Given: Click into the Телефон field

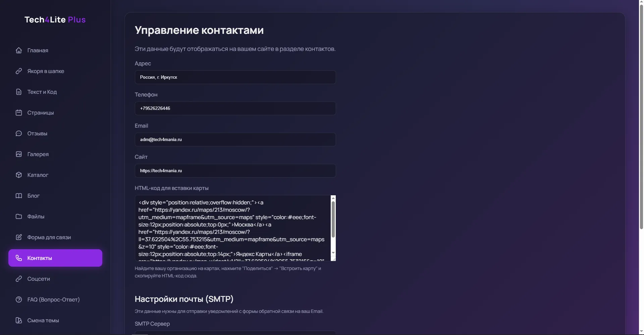Looking at the screenshot, I should [235, 109].
